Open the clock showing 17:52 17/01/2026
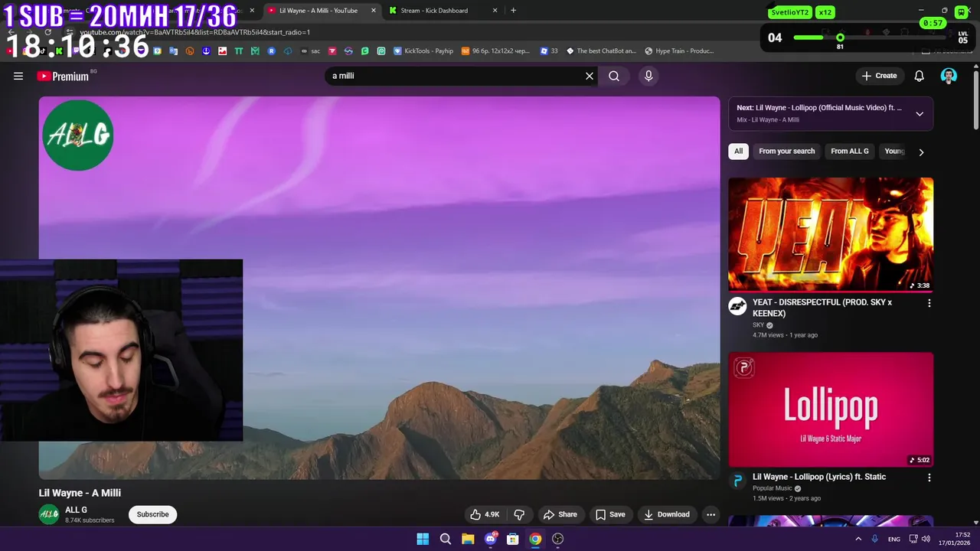Image resolution: width=980 pixels, height=551 pixels. click(955, 539)
